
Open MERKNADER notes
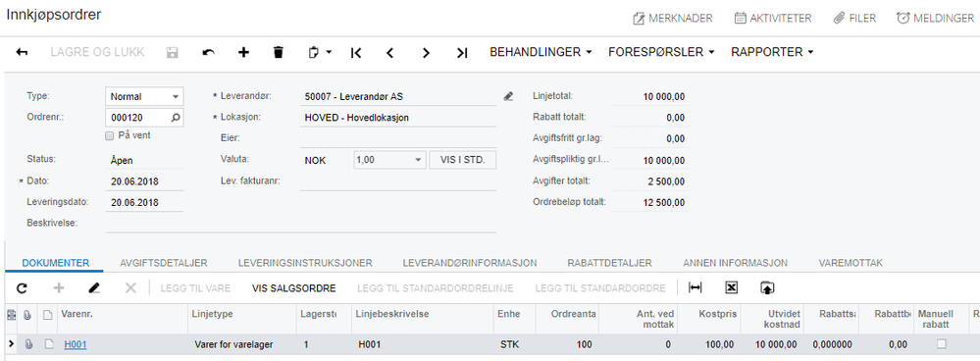click(673, 18)
